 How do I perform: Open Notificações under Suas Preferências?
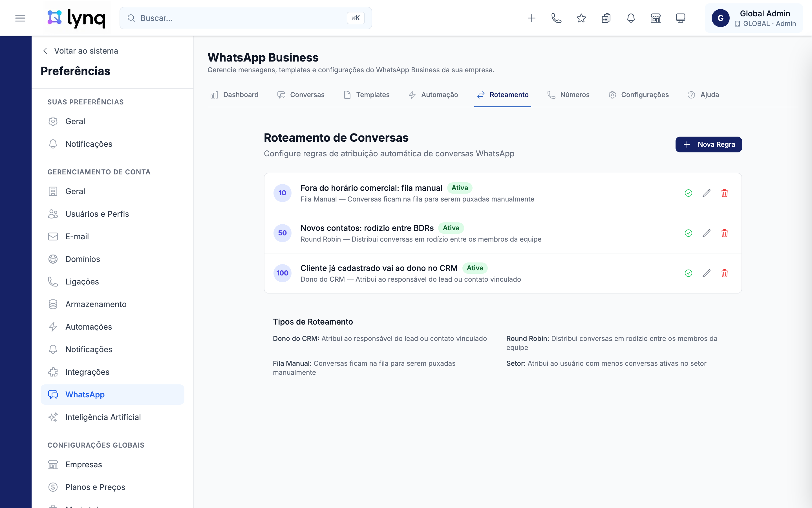(x=112, y=144)
